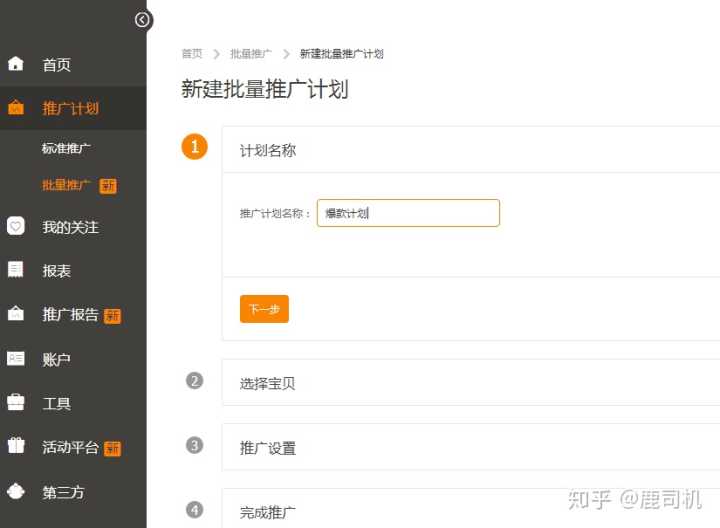Viewport: 720px width, 528px height.
Task: Expand the 选择宝贝 step section
Action: pos(471,382)
